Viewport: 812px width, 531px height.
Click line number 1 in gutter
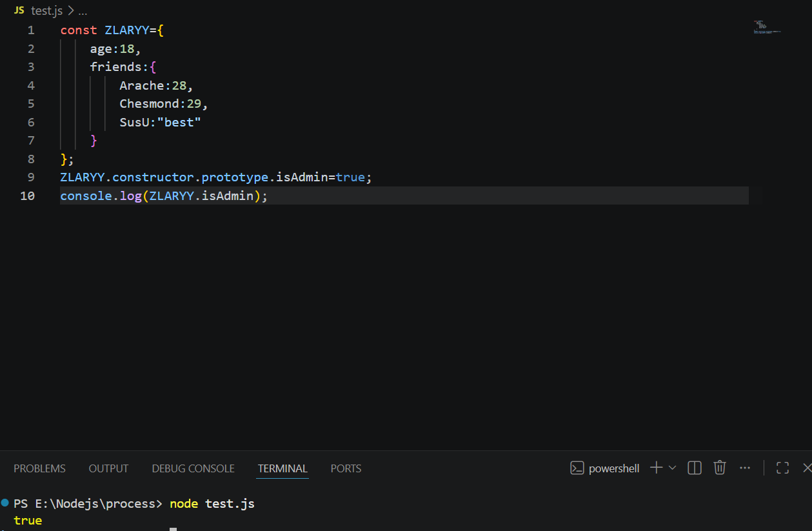[x=31, y=30]
